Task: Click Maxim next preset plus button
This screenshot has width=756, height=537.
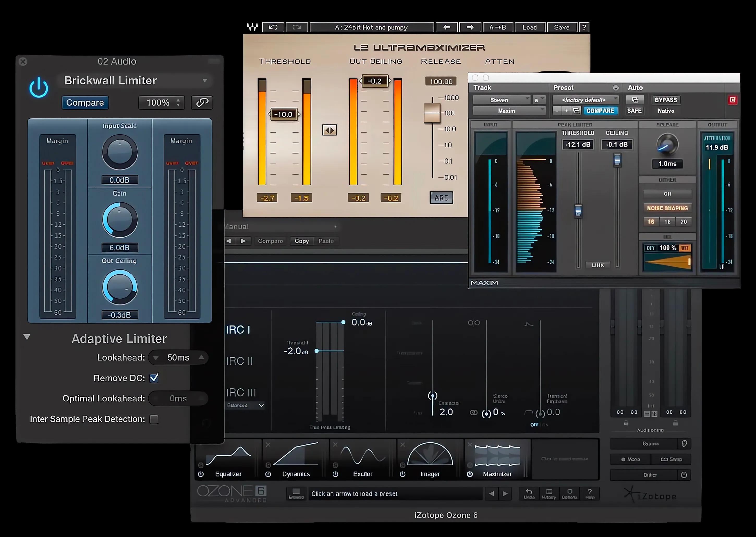Action: pos(566,110)
